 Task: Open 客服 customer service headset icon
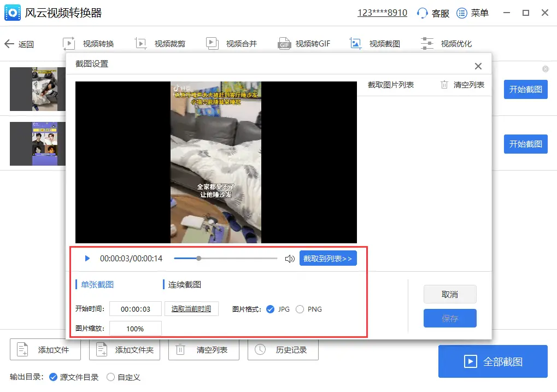tap(422, 13)
